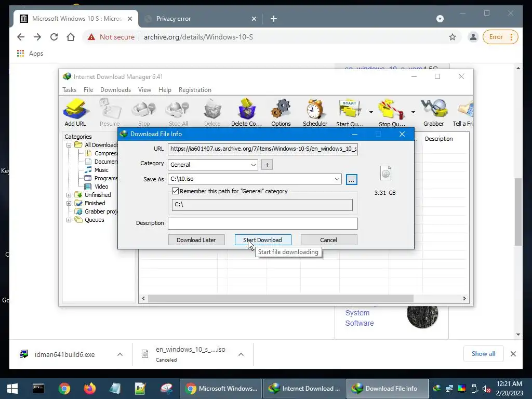
Task: Open the File menu
Action: click(x=88, y=90)
